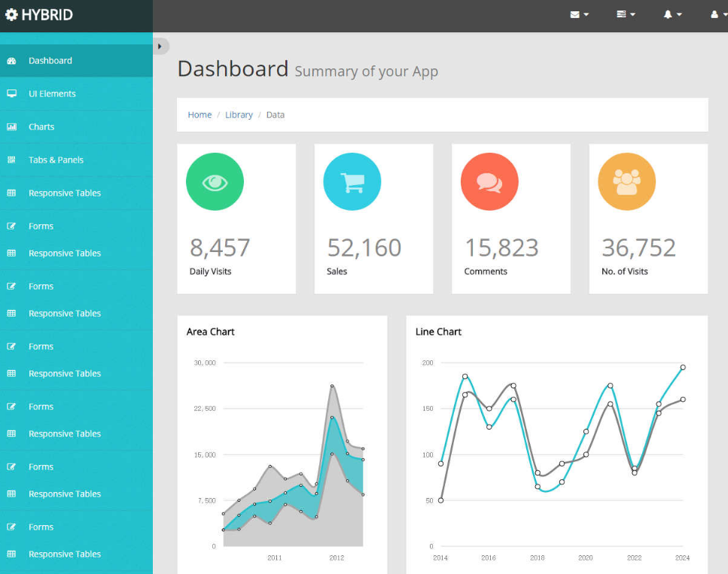
Task: Click the HYBRID gear logo icon
Action: 11,14
